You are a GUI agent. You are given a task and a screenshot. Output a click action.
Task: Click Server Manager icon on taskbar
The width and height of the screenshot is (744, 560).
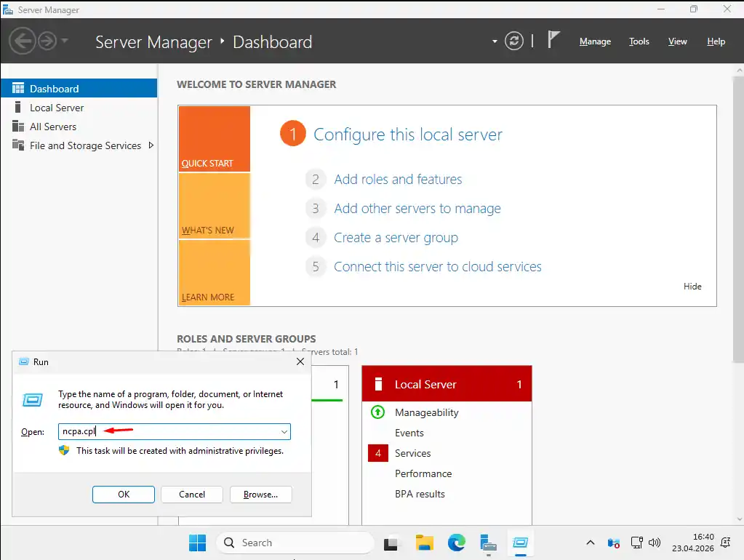pyautogui.click(x=488, y=543)
